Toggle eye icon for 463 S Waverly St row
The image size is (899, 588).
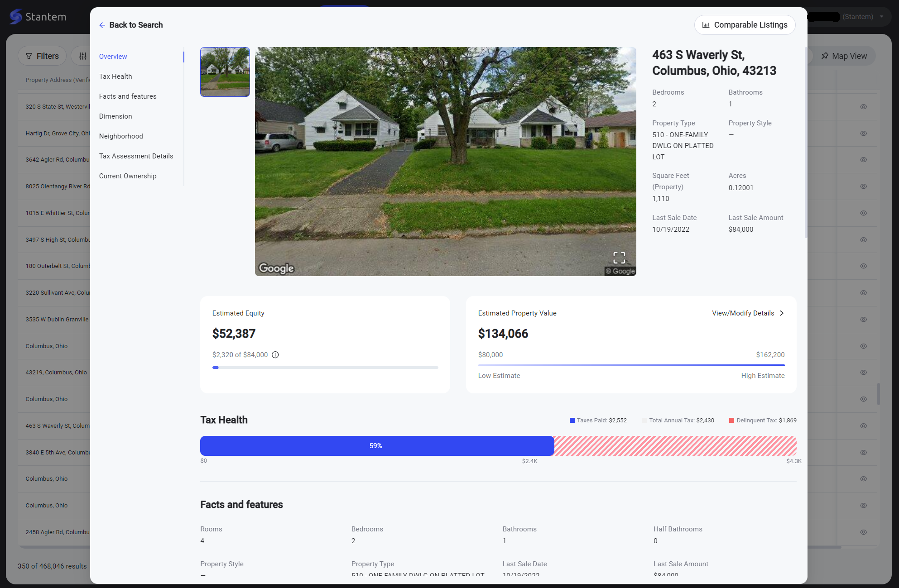click(864, 426)
